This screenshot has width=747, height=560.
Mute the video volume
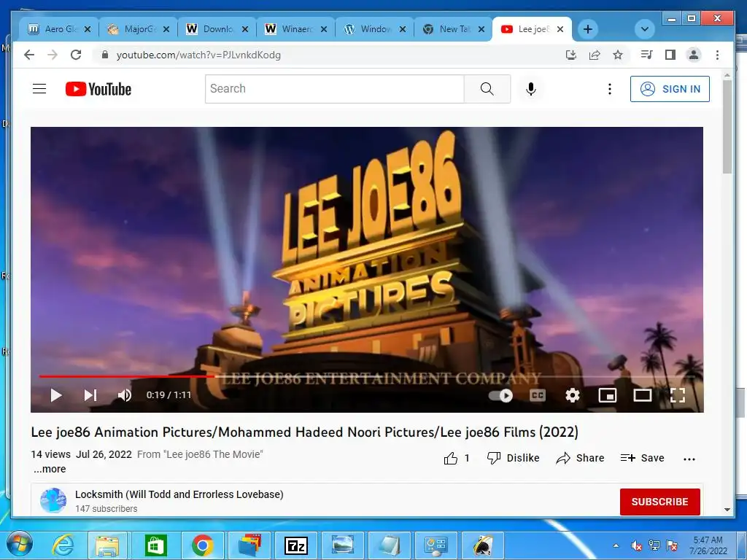click(x=125, y=395)
